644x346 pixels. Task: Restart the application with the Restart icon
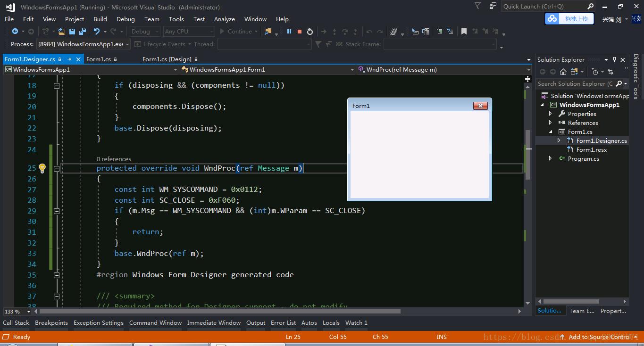tap(310, 32)
